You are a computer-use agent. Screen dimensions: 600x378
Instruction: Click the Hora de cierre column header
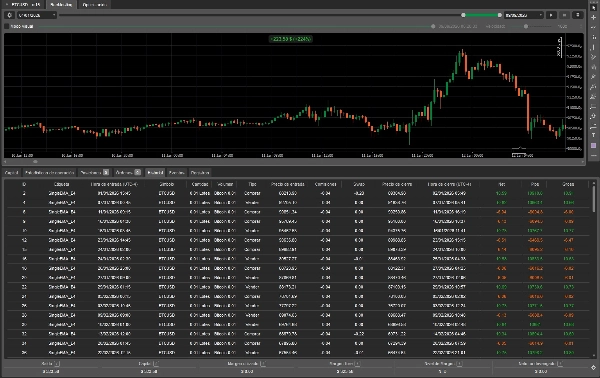click(x=449, y=184)
